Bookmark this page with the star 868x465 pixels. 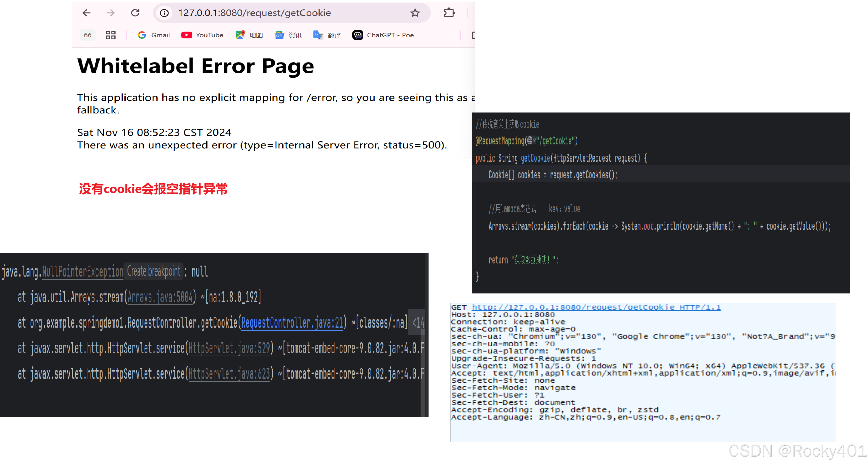pos(415,13)
